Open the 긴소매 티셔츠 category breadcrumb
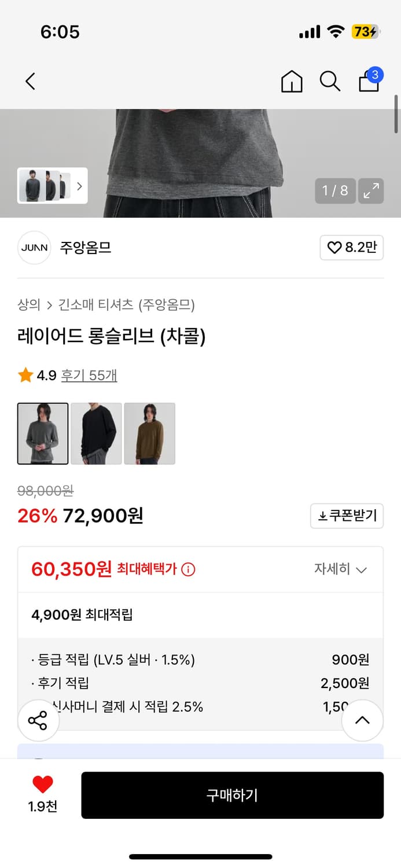Screen dimensions: 401x868 pyautogui.click(x=94, y=305)
